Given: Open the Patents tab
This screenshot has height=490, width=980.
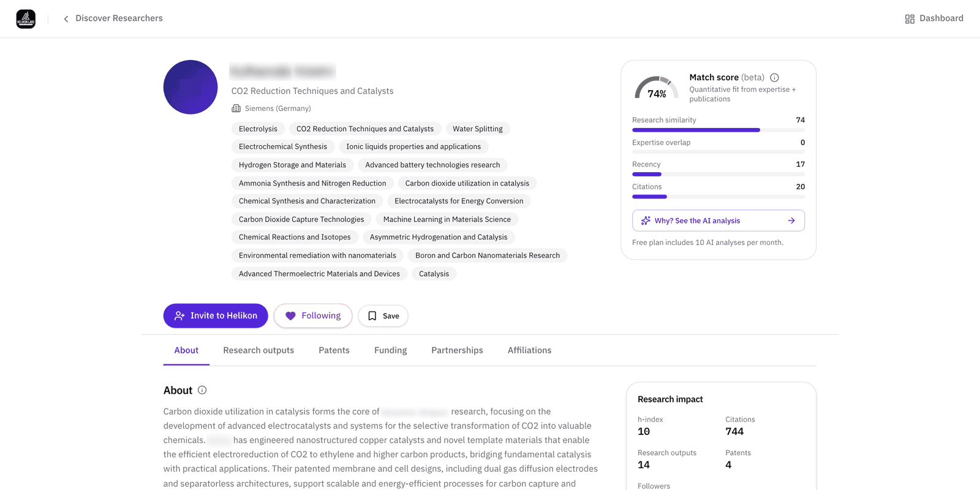Looking at the screenshot, I should pyautogui.click(x=334, y=350).
